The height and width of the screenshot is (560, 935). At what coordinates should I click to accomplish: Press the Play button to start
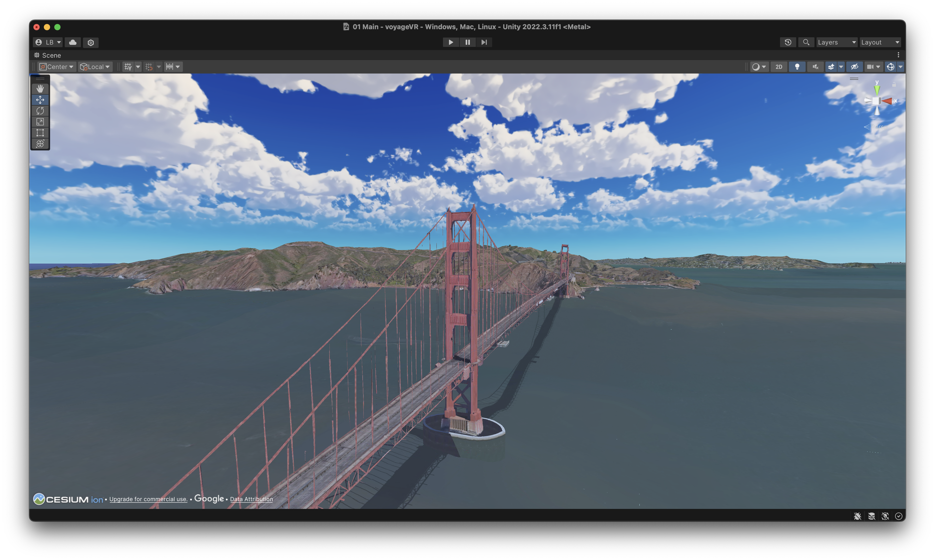tap(451, 42)
